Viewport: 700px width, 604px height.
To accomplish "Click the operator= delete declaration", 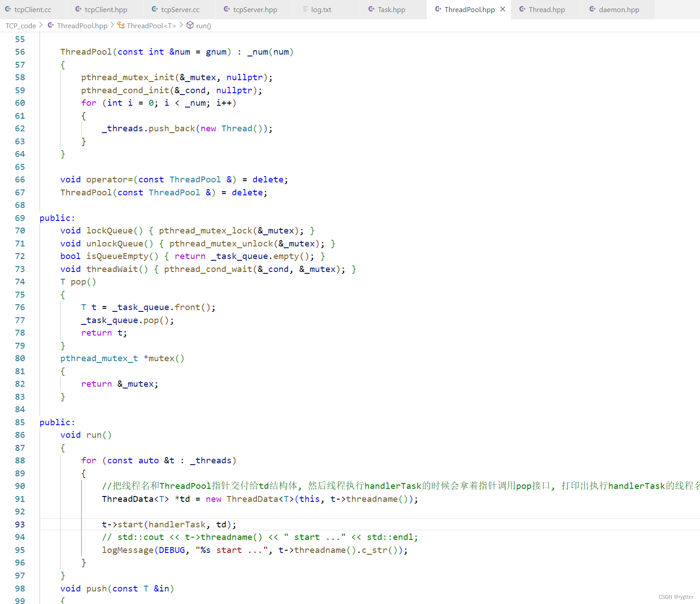I will point(174,180).
